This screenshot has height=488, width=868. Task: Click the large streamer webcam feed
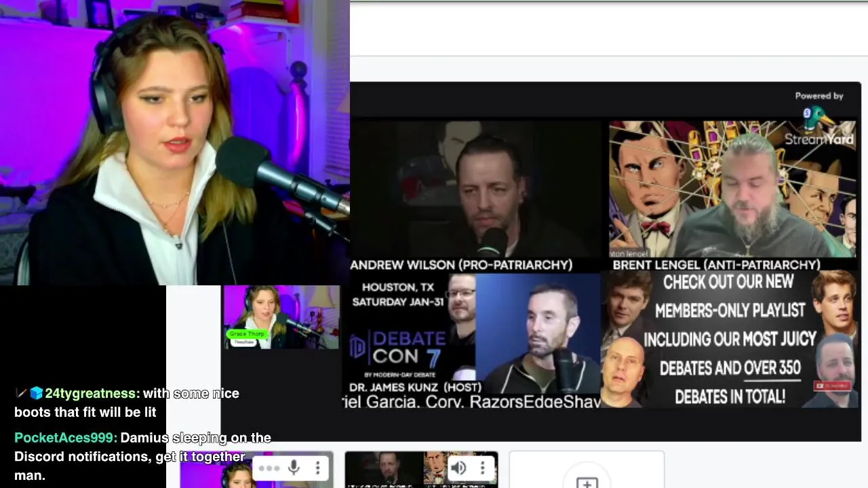pyautogui.click(x=175, y=142)
